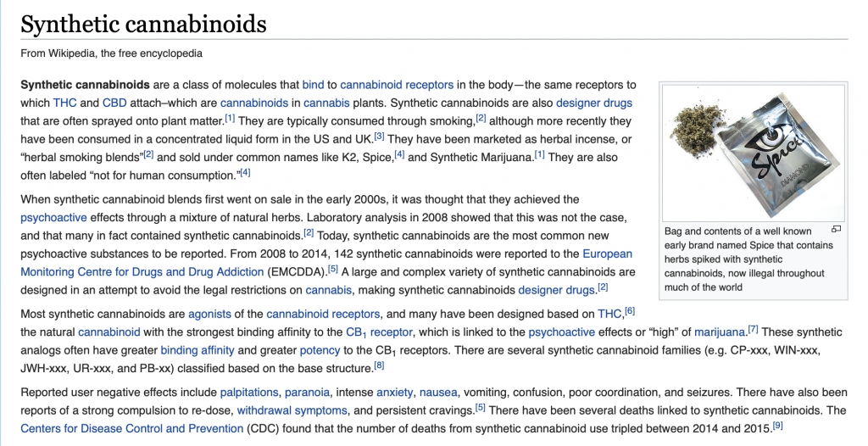Open the 'European' line of the EMCDDA link

(607, 254)
